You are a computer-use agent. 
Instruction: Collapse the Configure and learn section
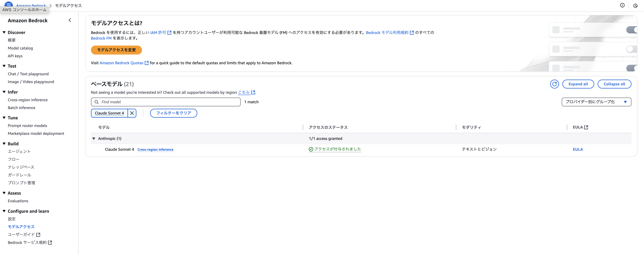pos(4,211)
